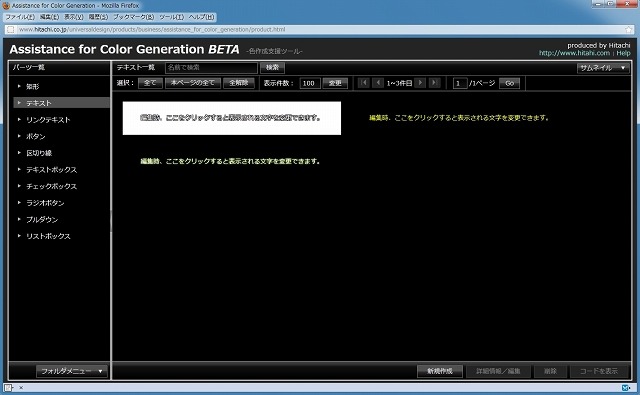Viewport: 640px width, 395px height.
Task: Go to the next page of results
Action: point(420,83)
